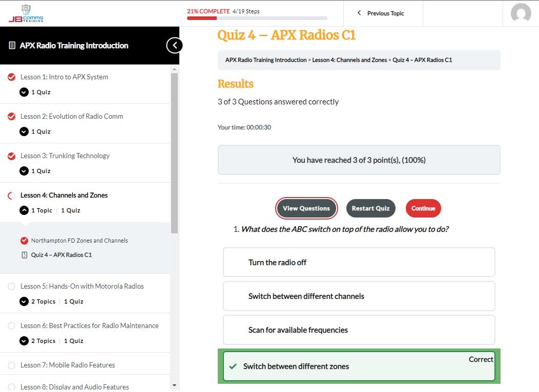Screen dimensions: 539x392
Task: Select the answer 'Switch between different channels'
Action: coord(359,296)
